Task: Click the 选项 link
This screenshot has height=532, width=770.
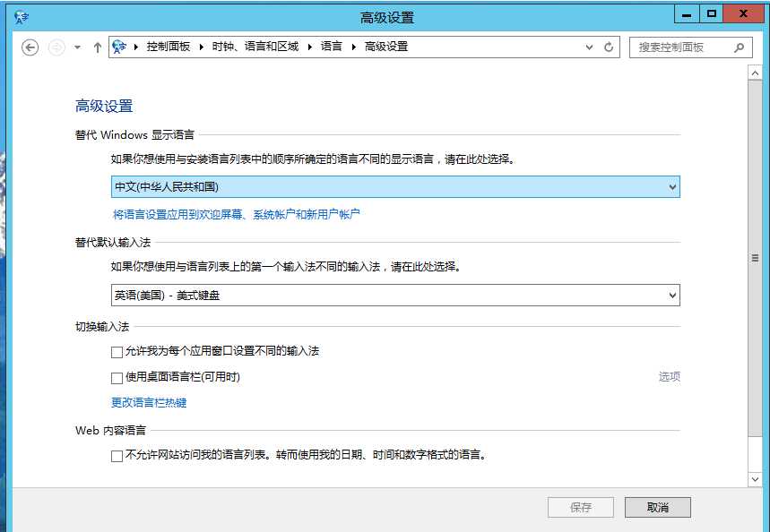Action: pos(670,376)
